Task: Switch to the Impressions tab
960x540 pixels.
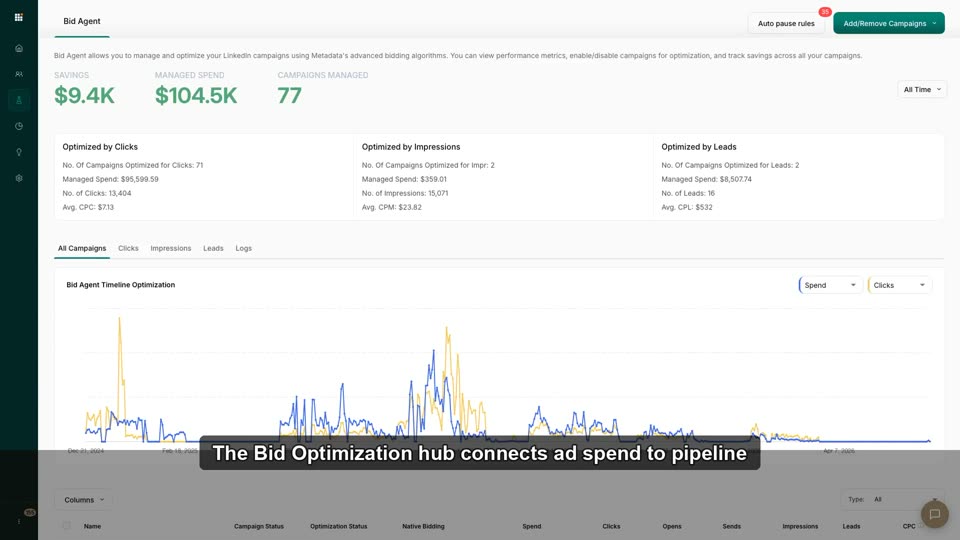Action: tap(171, 249)
